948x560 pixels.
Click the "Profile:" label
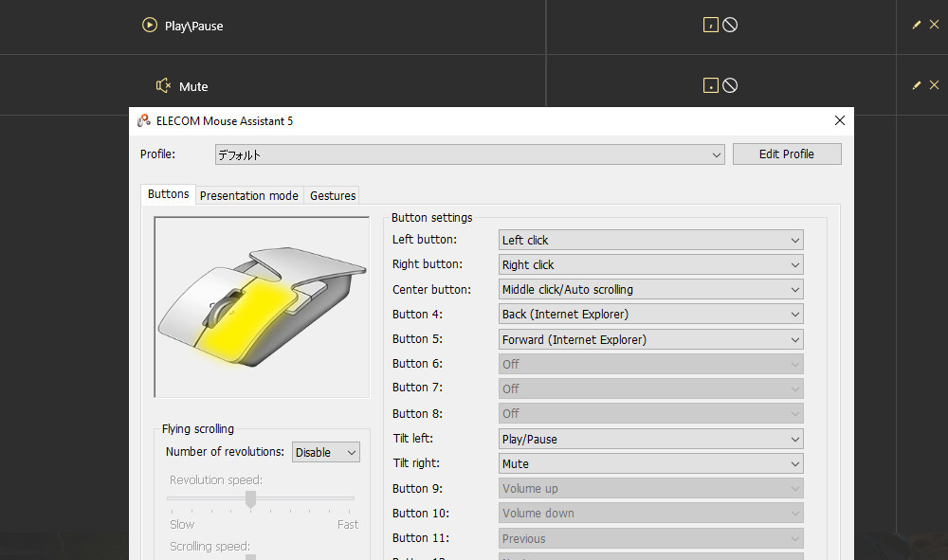tap(157, 154)
